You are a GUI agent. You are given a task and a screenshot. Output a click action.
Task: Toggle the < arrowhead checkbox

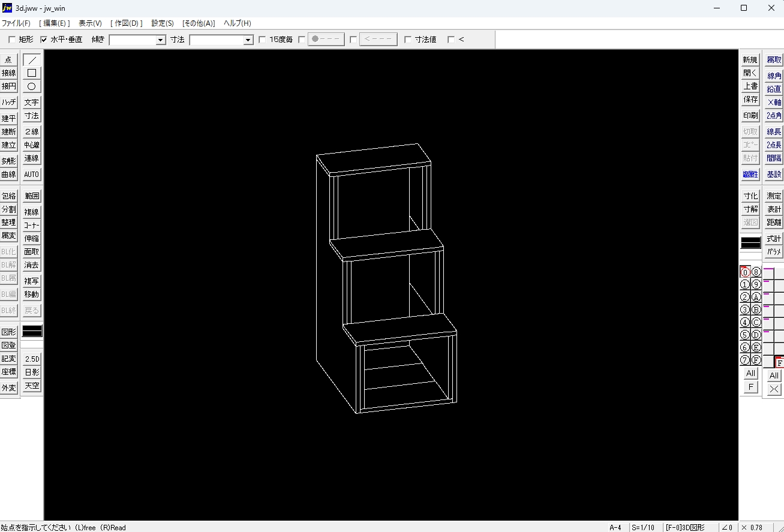(x=451, y=40)
